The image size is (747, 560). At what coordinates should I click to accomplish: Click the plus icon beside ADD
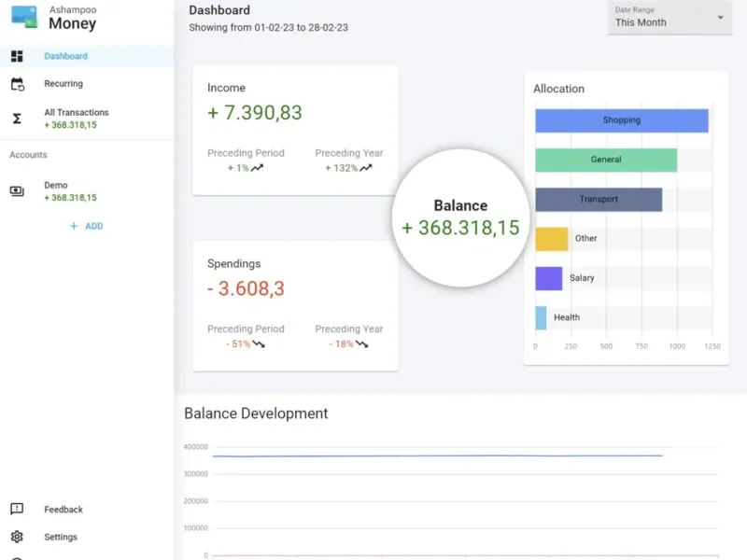coord(74,226)
